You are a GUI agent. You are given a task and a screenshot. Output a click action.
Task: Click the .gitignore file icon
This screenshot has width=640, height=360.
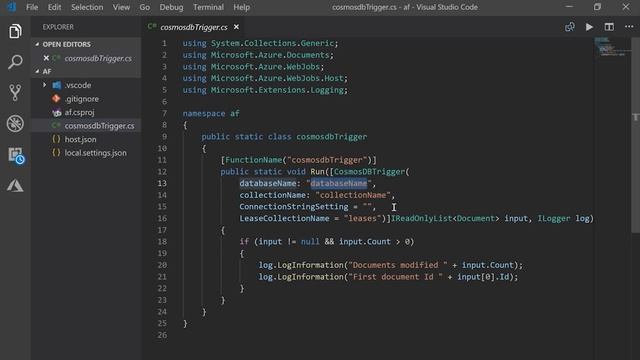point(56,98)
